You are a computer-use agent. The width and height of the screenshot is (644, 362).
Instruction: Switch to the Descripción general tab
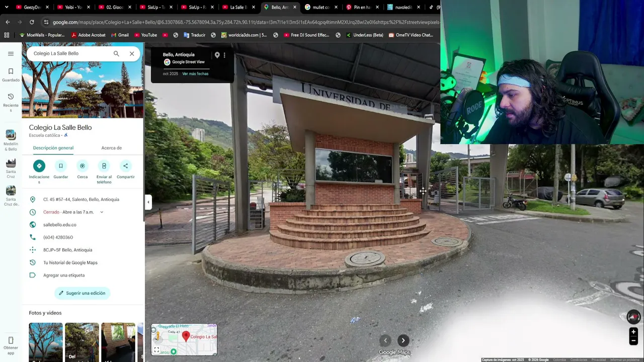[x=53, y=148]
